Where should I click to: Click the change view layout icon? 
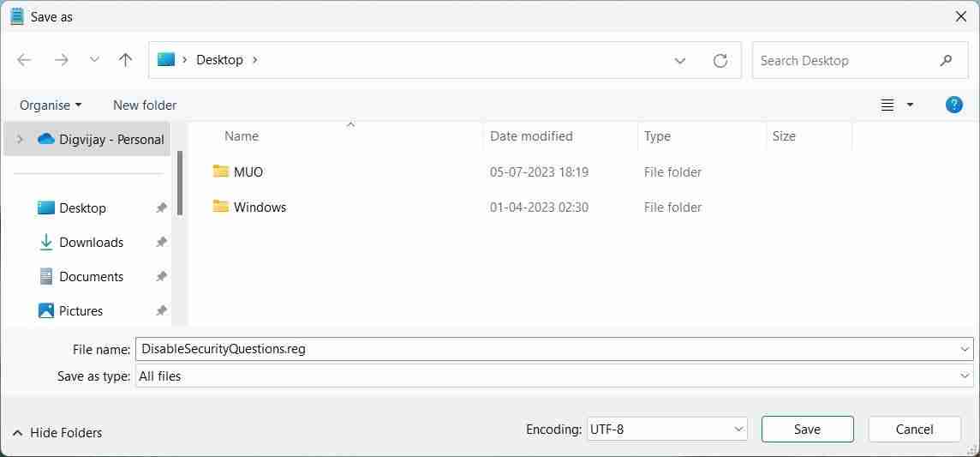tap(887, 105)
